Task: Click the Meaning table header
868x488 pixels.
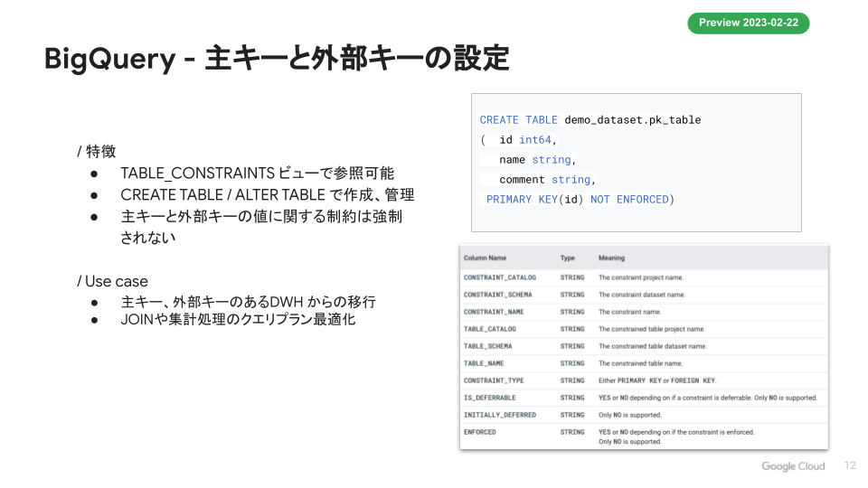Action: (x=611, y=258)
